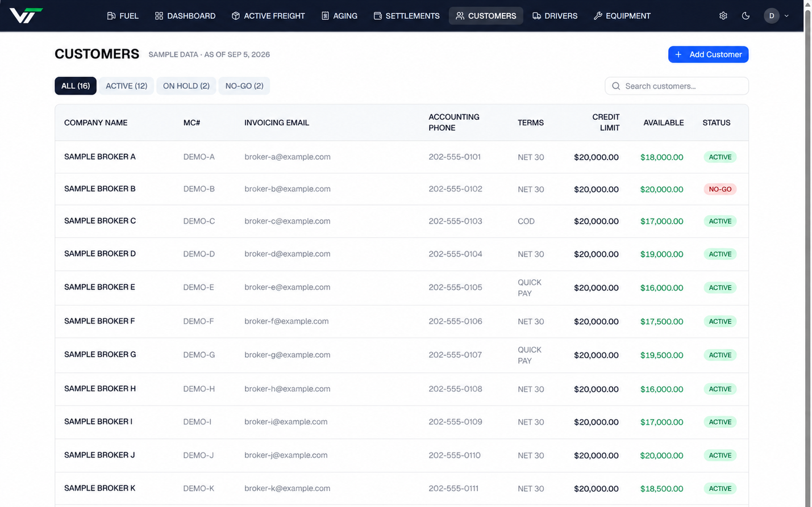Click the CUSTOMERS page heading
The width and height of the screenshot is (812, 507).
pyautogui.click(x=97, y=54)
